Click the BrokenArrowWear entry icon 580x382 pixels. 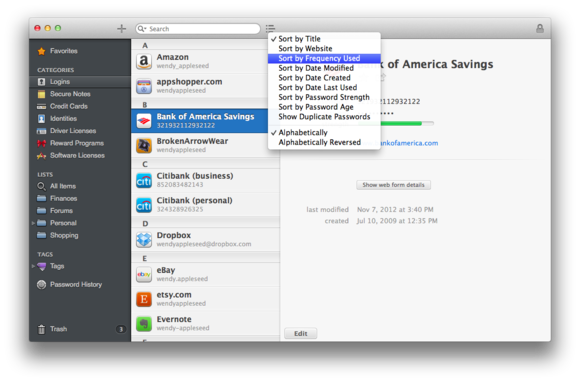click(x=144, y=145)
